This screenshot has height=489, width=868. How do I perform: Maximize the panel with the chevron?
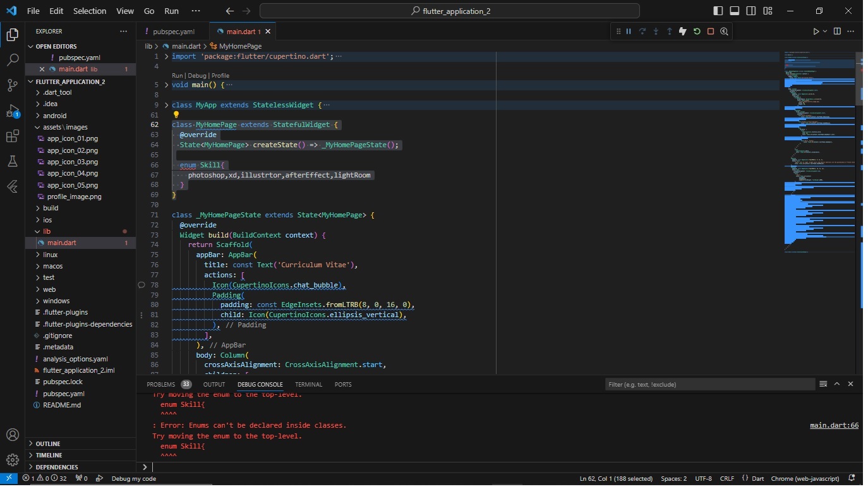click(x=837, y=383)
